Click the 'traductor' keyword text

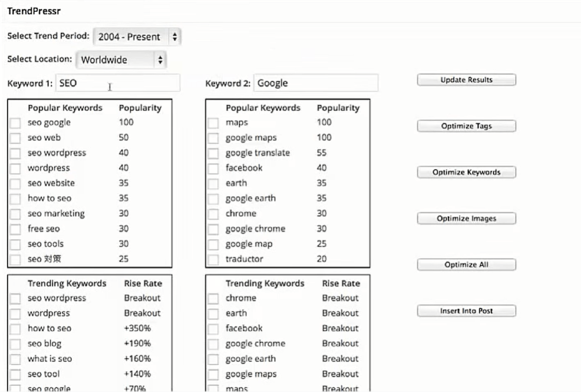pyautogui.click(x=245, y=259)
